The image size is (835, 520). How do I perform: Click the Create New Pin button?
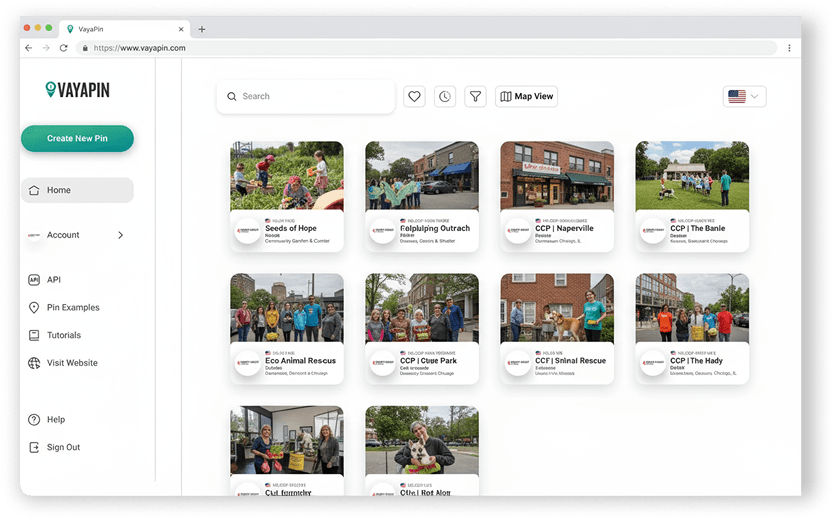[x=77, y=139]
